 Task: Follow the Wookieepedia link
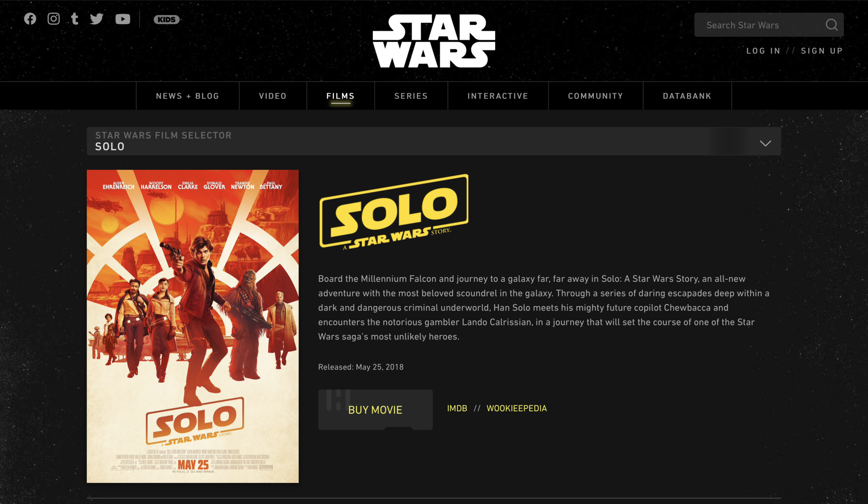(x=516, y=408)
